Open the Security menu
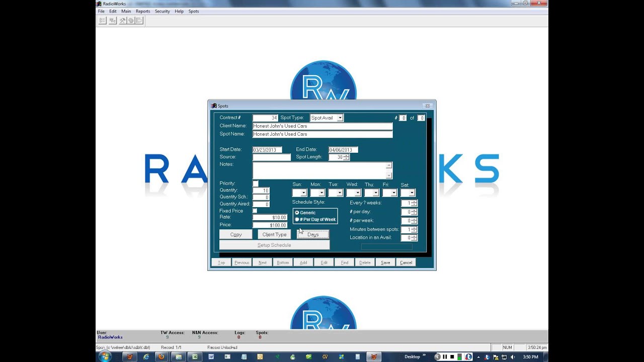The height and width of the screenshot is (362, 644). tap(163, 11)
